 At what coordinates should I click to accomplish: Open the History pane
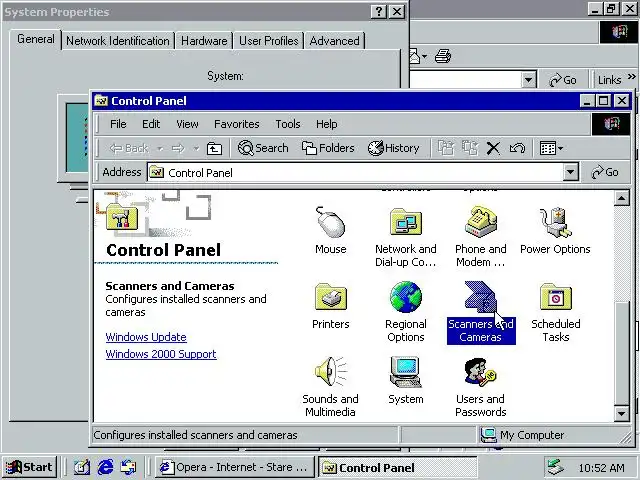pyautogui.click(x=393, y=148)
